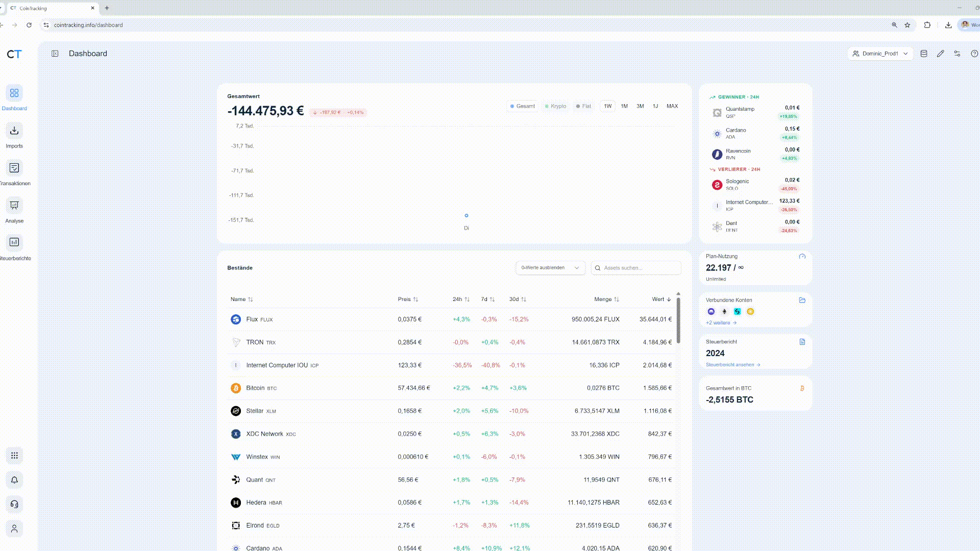This screenshot has height=551, width=980.
Task: Select the Stellar XLM table row
Action: pos(451,411)
